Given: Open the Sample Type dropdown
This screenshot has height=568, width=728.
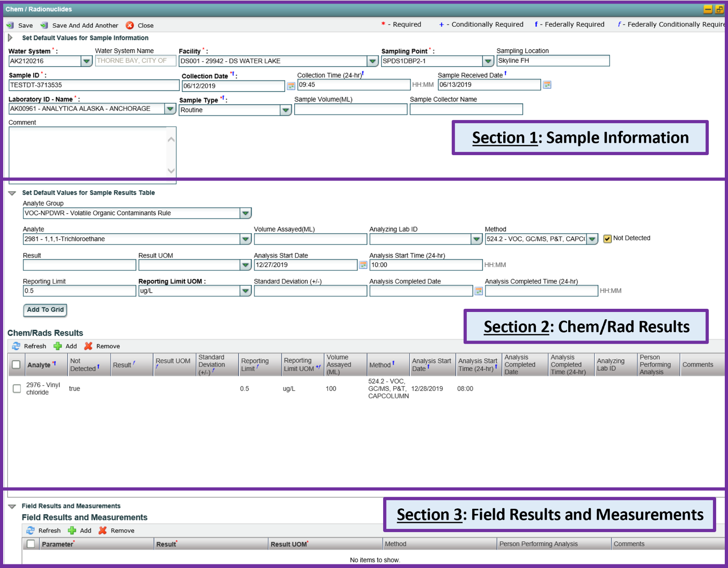Looking at the screenshot, I should click(x=285, y=110).
